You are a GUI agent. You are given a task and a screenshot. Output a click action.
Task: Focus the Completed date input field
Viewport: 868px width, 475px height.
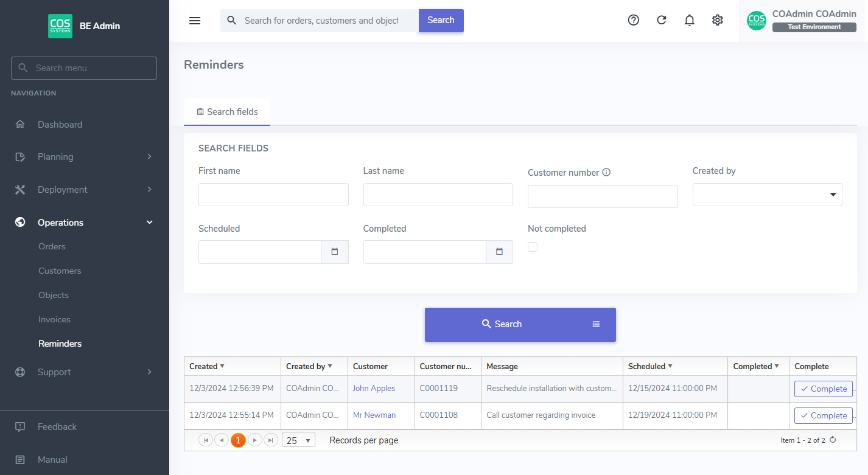pos(425,252)
